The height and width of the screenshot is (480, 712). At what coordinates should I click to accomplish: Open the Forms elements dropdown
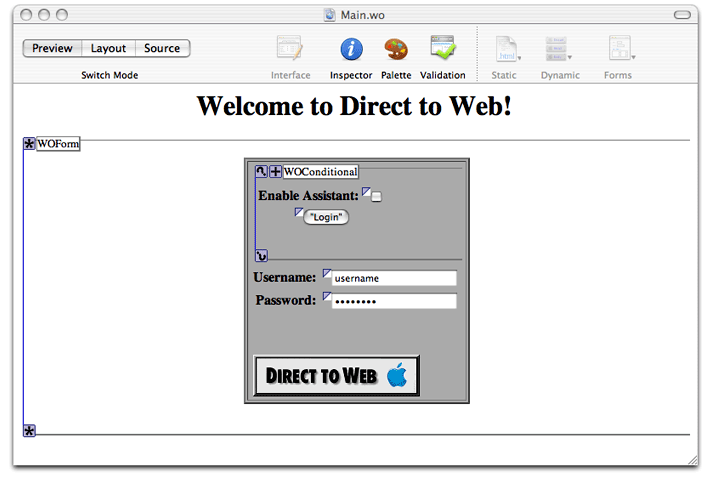[x=620, y=49]
